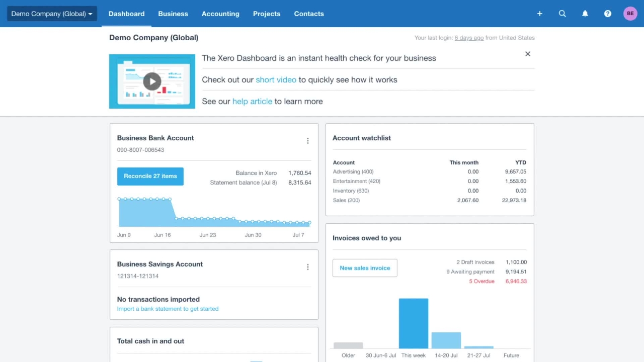The height and width of the screenshot is (362, 644).
Task: Click the bank account number 090-8007-006543
Action: point(140,150)
